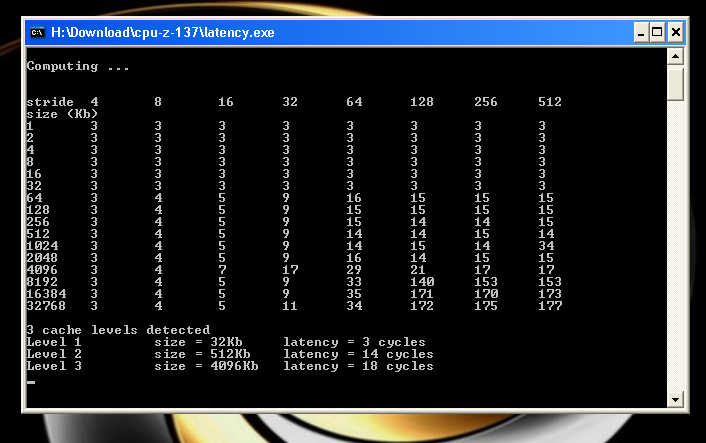Click size row label 32768

tap(46, 306)
